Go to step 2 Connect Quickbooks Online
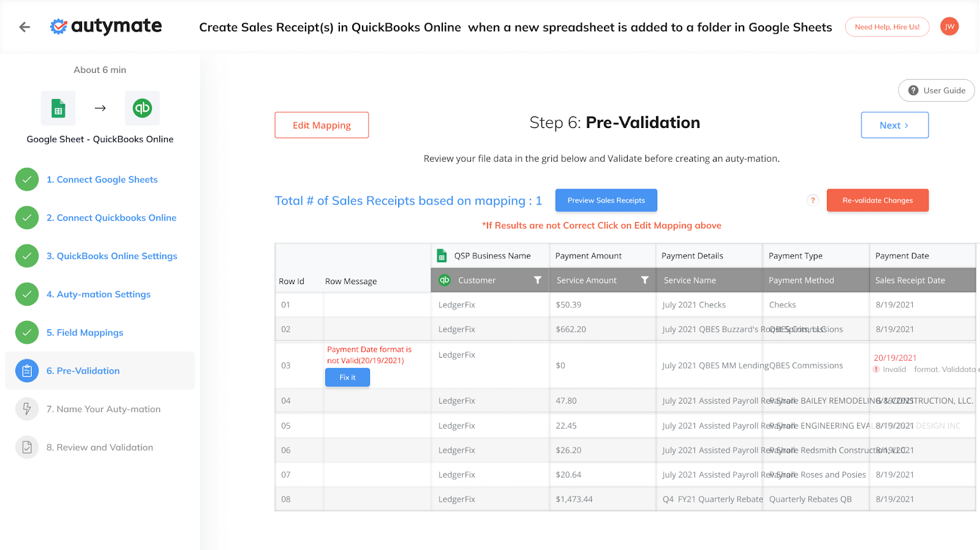The height and width of the screenshot is (550, 980). [111, 217]
